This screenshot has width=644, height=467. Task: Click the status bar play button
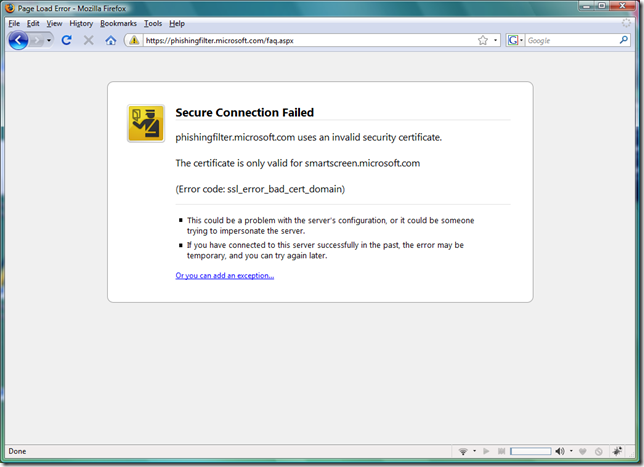(486, 451)
